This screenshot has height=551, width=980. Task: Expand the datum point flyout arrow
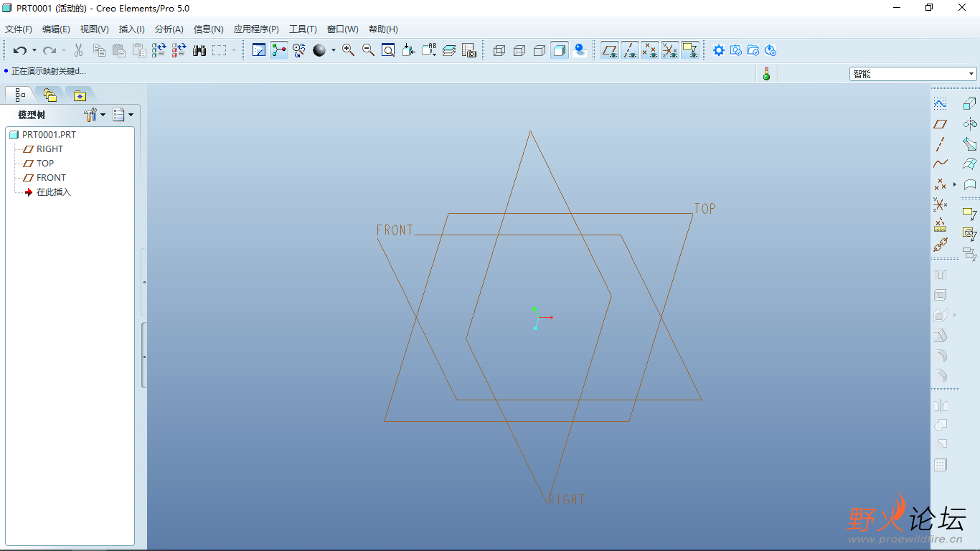955,184
